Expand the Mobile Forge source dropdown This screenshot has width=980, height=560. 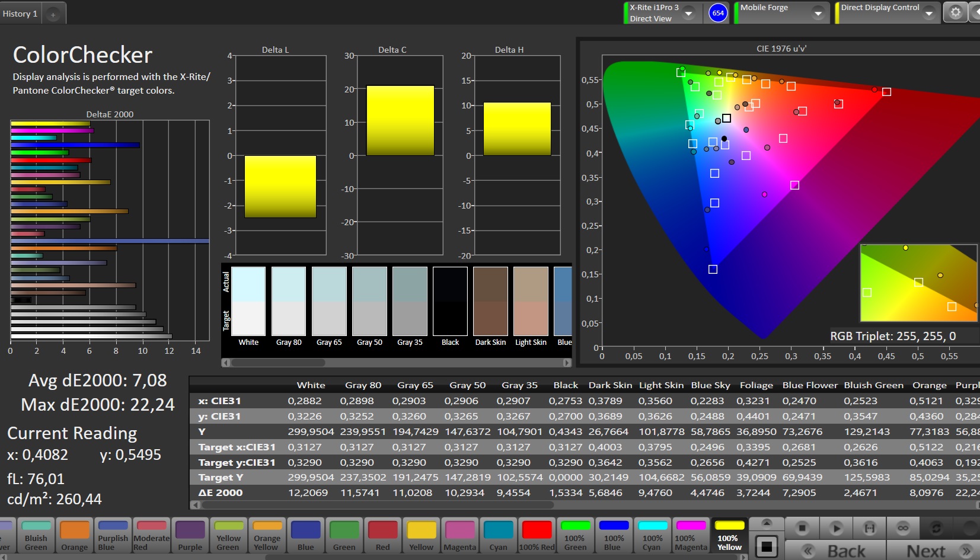pyautogui.click(x=818, y=13)
